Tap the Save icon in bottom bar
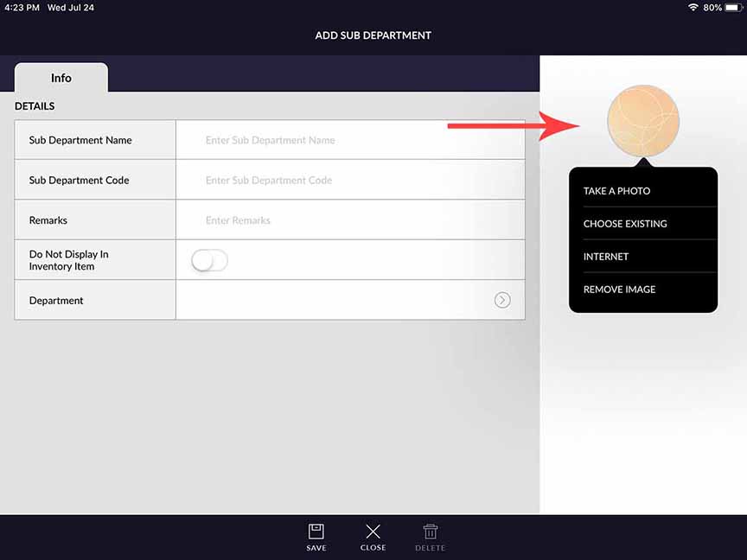The image size is (747, 560). (x=316, y=532)
